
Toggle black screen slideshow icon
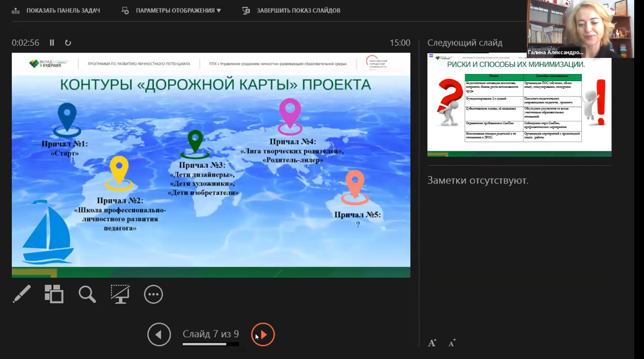pyautogui.click(x=120, y=294)
